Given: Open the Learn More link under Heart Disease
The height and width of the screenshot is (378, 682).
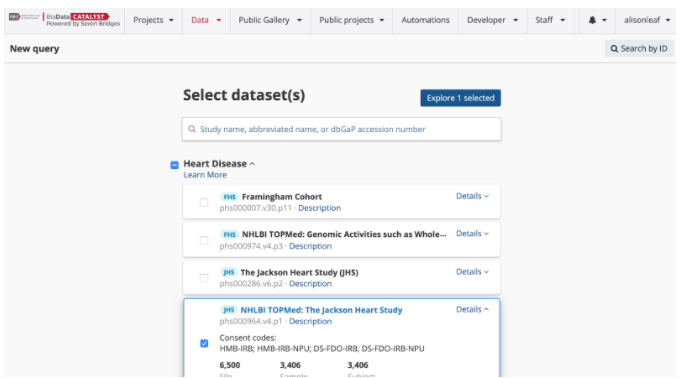Looking at the screenshot, I should pos(205,175).
